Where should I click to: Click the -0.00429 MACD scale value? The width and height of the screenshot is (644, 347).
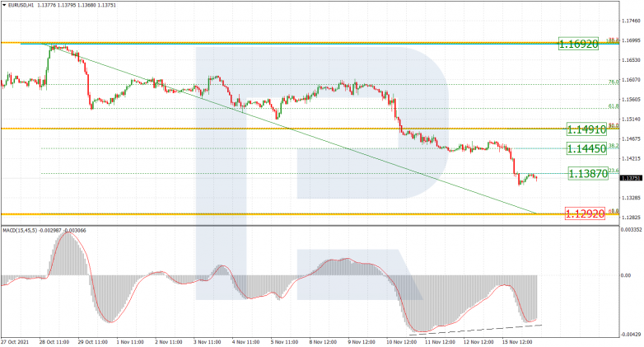[632, 335]
